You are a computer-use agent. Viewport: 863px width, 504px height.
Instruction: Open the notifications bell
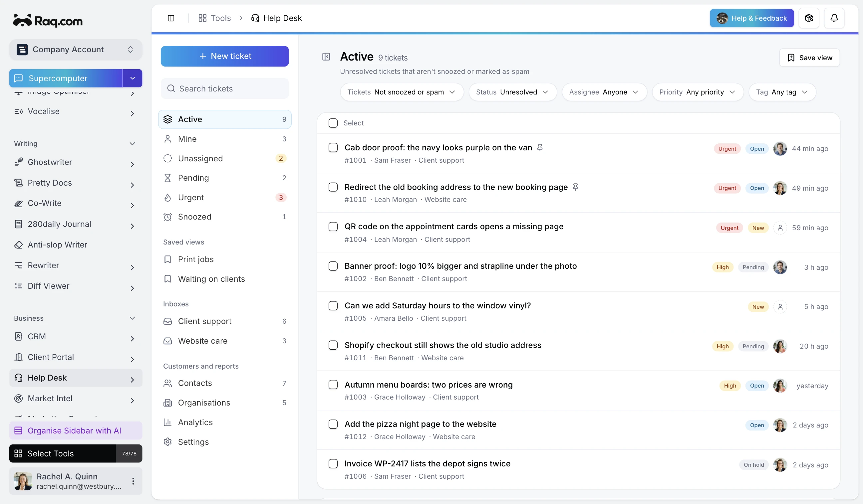pyautogui.click(x=834, y=18)
